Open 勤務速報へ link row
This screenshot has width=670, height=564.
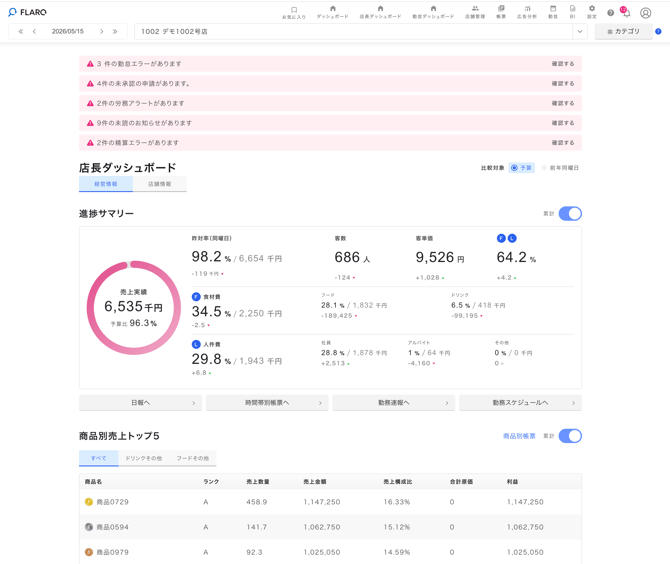(394, 402)
